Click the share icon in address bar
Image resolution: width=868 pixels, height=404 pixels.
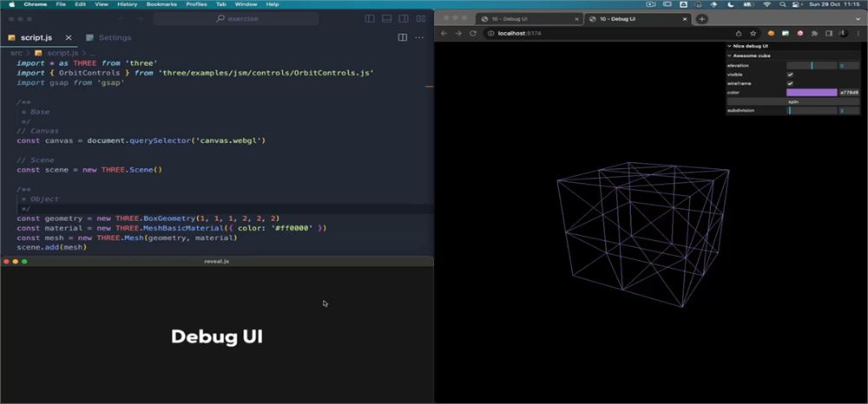(739, 33)
